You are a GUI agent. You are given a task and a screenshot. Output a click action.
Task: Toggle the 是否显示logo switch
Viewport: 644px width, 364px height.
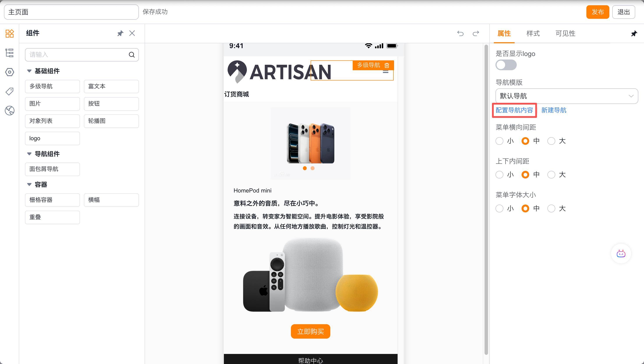pyautogui.click(x=506, y=65)
